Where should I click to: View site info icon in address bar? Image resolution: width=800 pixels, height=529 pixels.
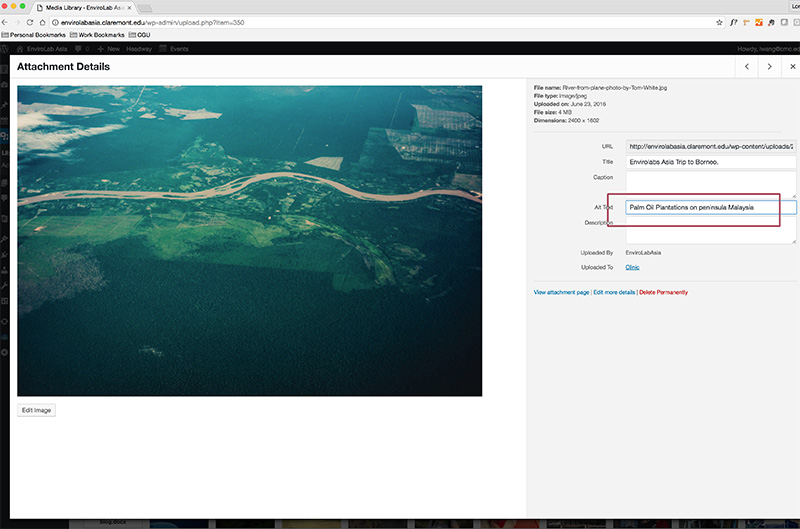56,22
